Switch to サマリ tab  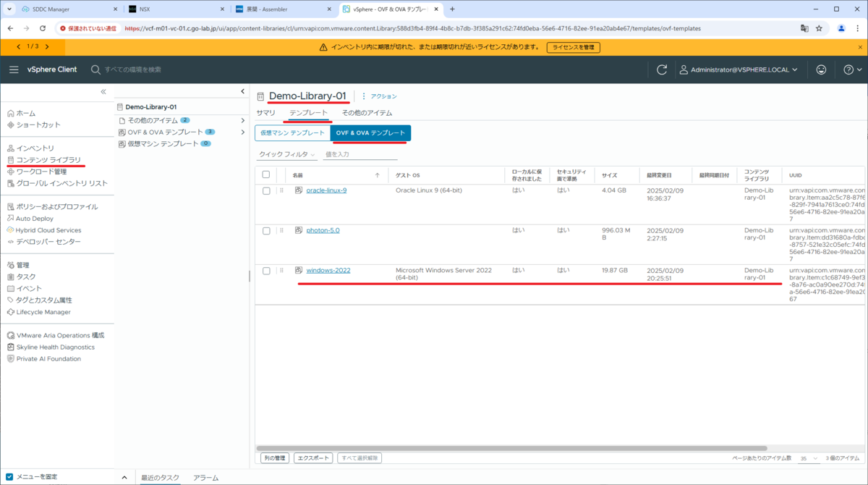[x=265, y=113]
